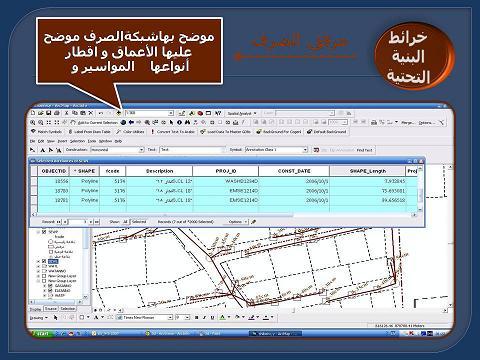Open the Selection menu
Screen dimensions: 480x360
[77, 141]
